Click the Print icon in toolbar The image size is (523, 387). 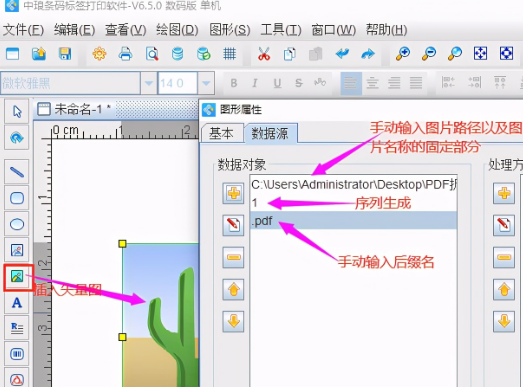(x=125, y=54)
